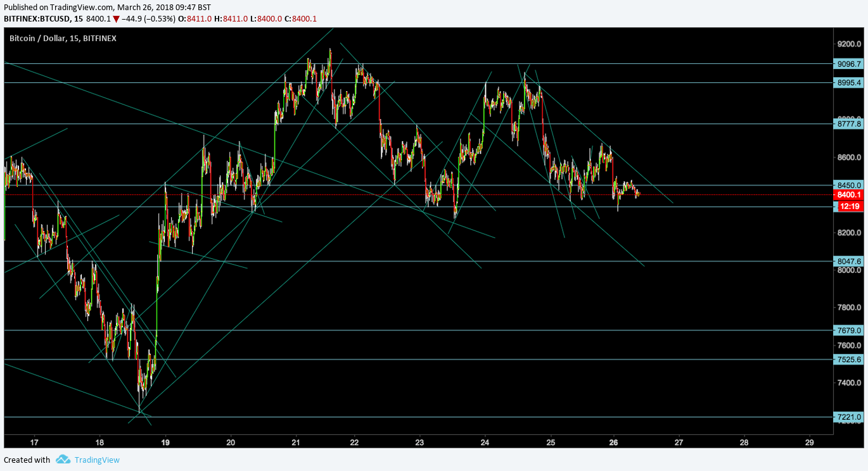Click date 22 on the time axis
The width and height of the screenshot is (868, 471).
355,442
